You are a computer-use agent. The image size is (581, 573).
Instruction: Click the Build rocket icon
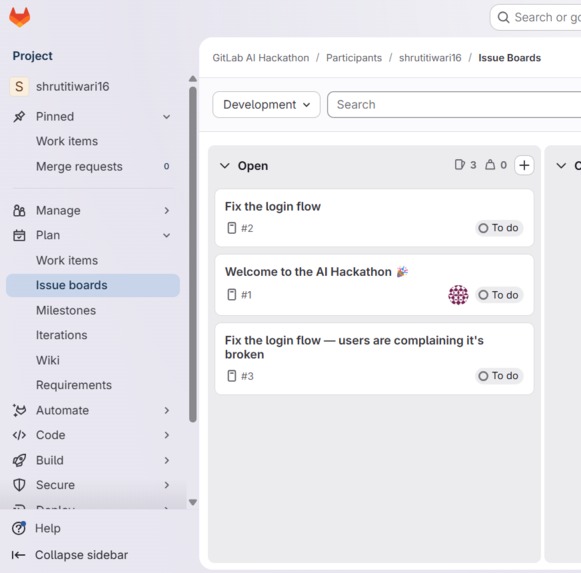pos(19,460)
